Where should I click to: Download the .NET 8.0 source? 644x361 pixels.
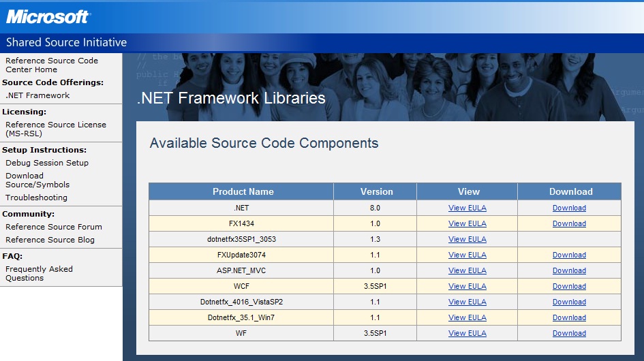point(569,208)
